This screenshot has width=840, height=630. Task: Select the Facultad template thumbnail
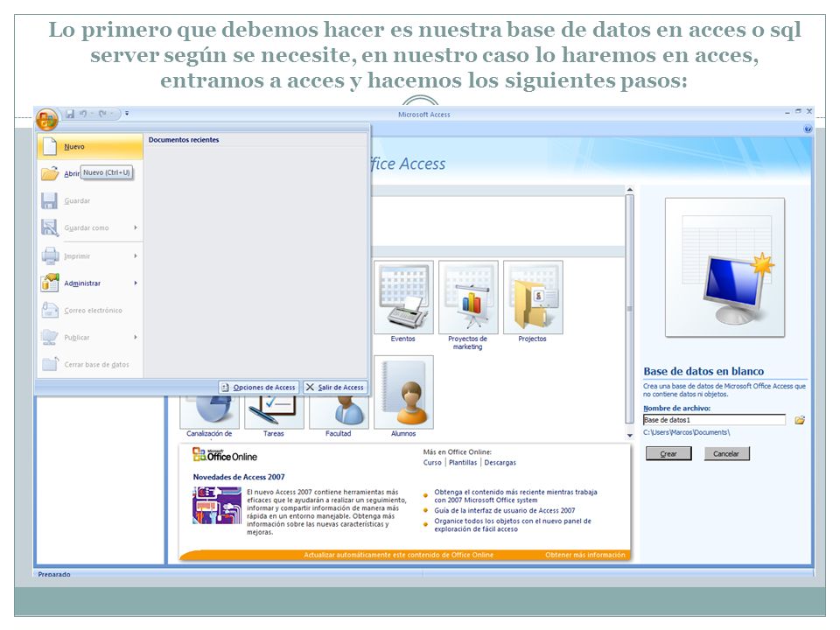(x=339, y=412)
